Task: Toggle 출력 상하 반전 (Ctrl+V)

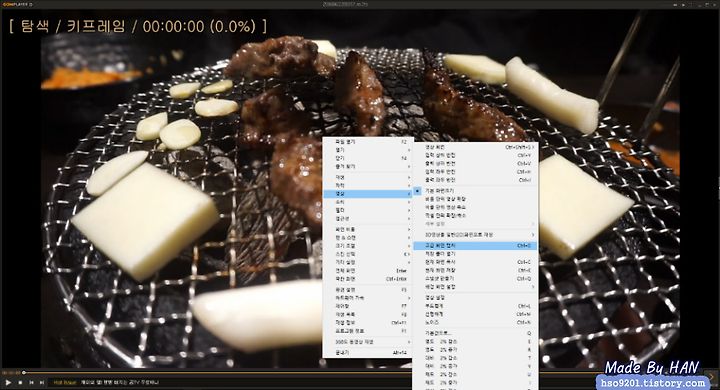Action: (x=475, y=164)
